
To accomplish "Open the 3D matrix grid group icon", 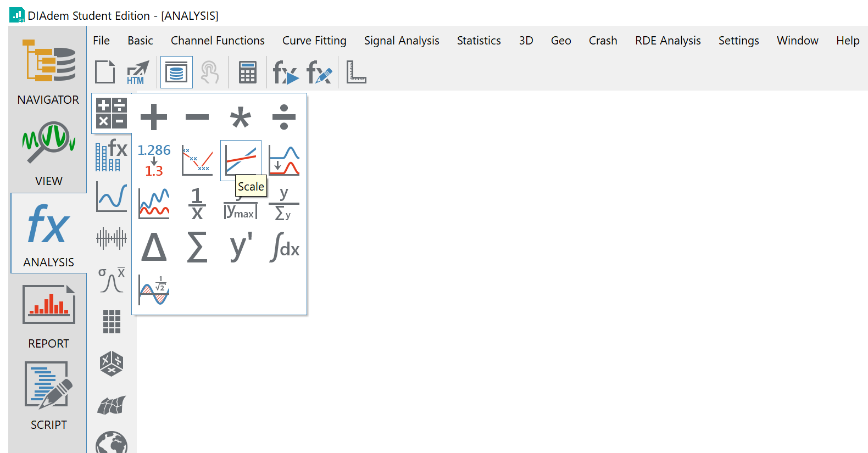I will pyautogui.click(x=112, y=322).
